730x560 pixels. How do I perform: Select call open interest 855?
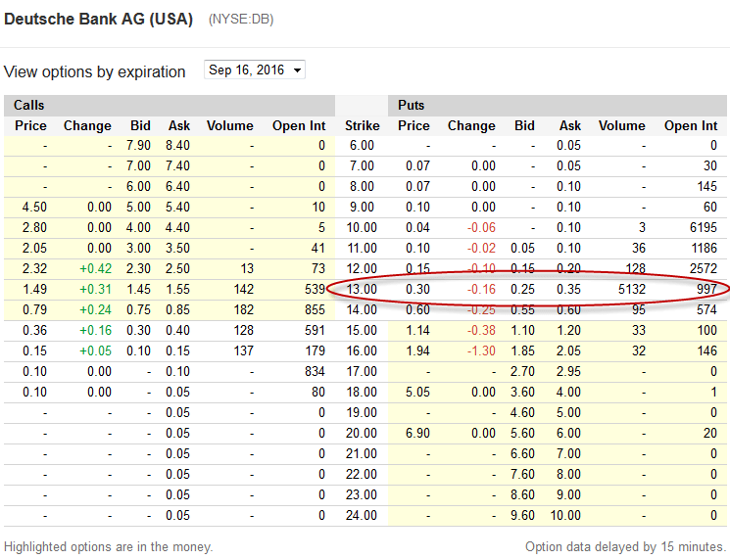pyautogui.click(x=315, y=309)
